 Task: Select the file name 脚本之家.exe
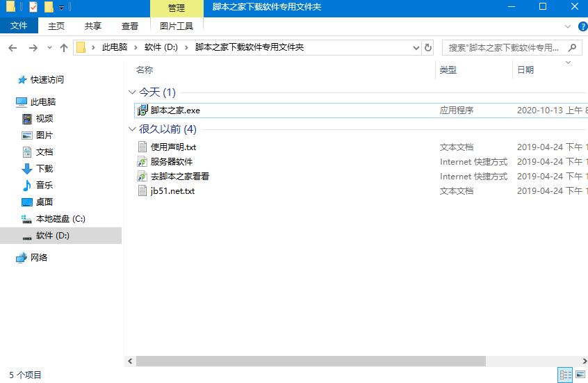(x=176, y=111)
